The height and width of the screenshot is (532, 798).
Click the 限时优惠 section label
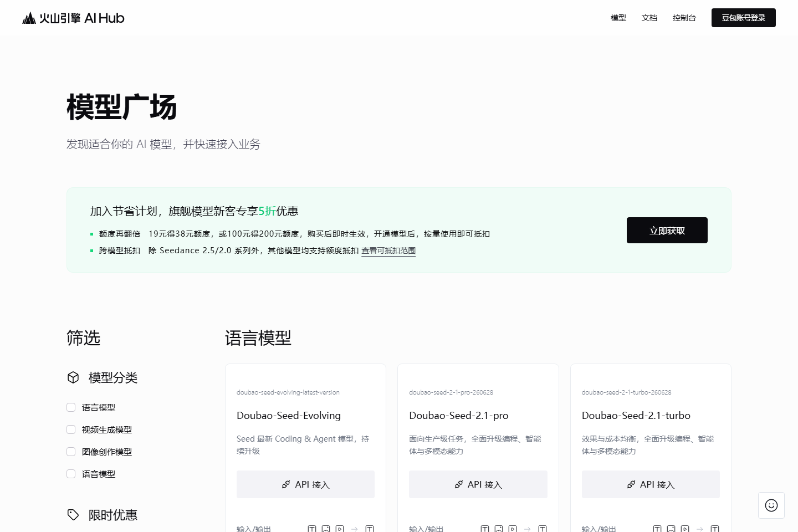pos(113,515)
